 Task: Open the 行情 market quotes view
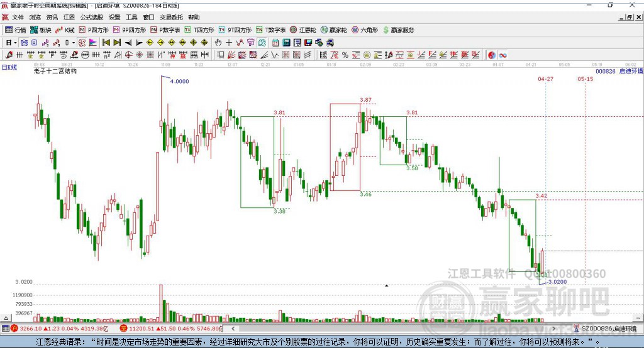pos(16,30)
